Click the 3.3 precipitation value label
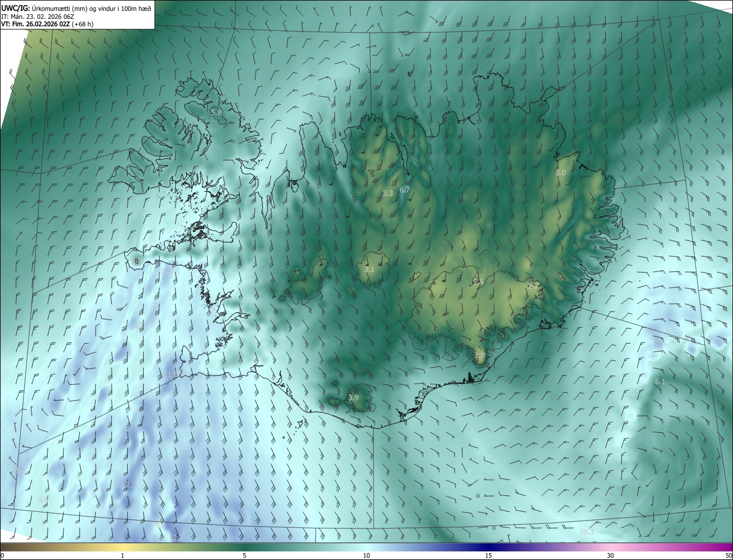733x560 pixels. [x=388, y=194]
